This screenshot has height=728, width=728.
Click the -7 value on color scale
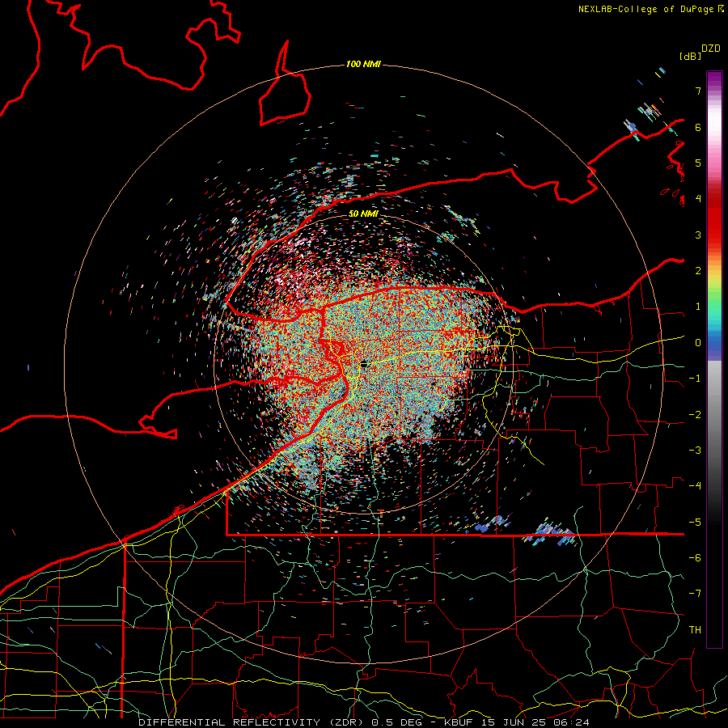(695, 594)
